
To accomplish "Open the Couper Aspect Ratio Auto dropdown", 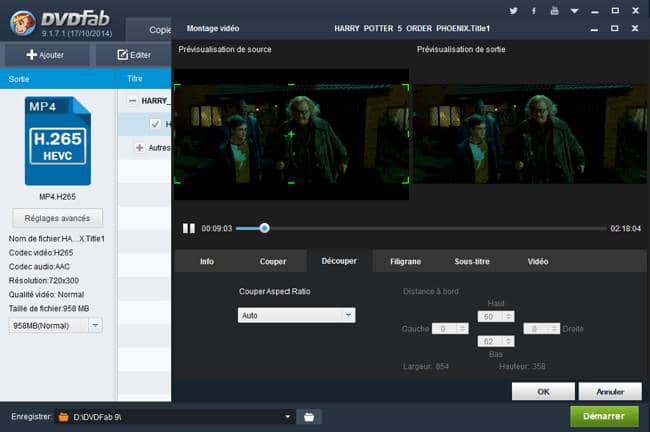I will [x=296, y=316].
